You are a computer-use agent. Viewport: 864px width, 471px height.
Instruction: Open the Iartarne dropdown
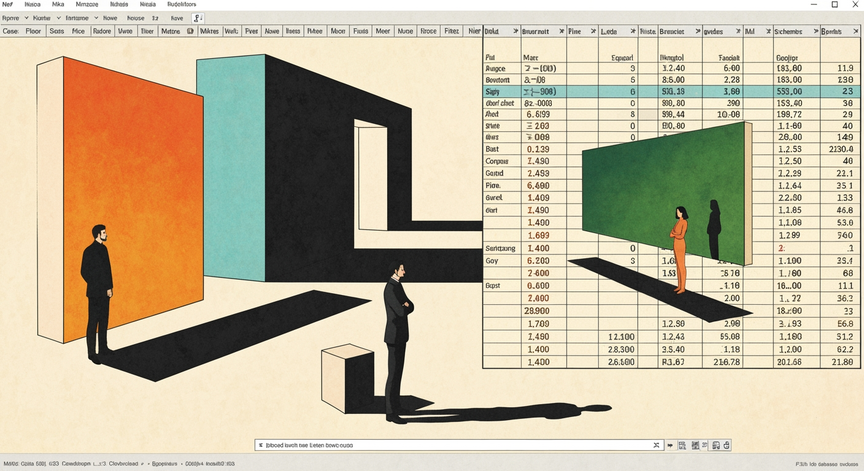click(82, 18)
